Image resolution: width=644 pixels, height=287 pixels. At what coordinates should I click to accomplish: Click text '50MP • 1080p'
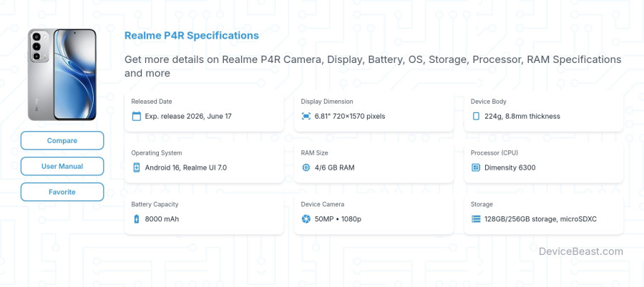(x=338, y=219)
